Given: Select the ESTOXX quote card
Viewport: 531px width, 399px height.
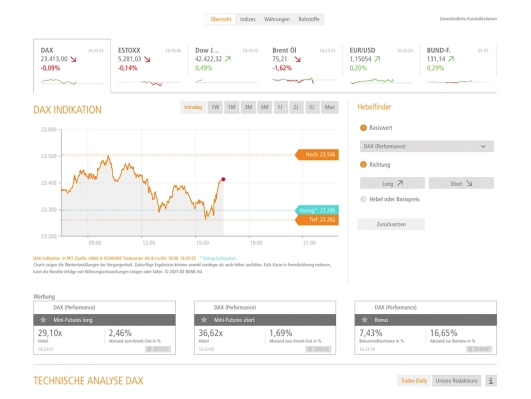Looking at the screenshot, I should [x=149, y=66].
